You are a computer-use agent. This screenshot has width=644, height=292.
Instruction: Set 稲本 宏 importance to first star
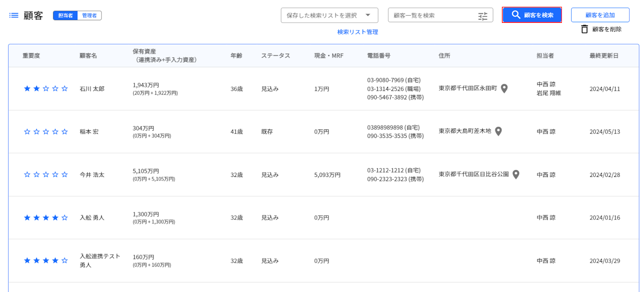click(27, 132)
